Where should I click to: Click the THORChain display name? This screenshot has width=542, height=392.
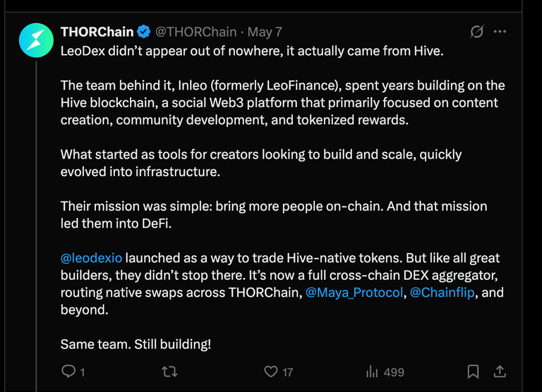[97, 32]
